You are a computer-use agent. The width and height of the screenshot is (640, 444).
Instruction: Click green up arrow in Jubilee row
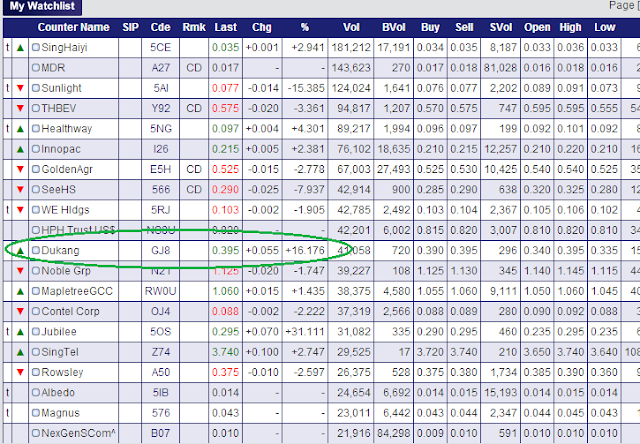pyautogui.click(x=20, y=332)
